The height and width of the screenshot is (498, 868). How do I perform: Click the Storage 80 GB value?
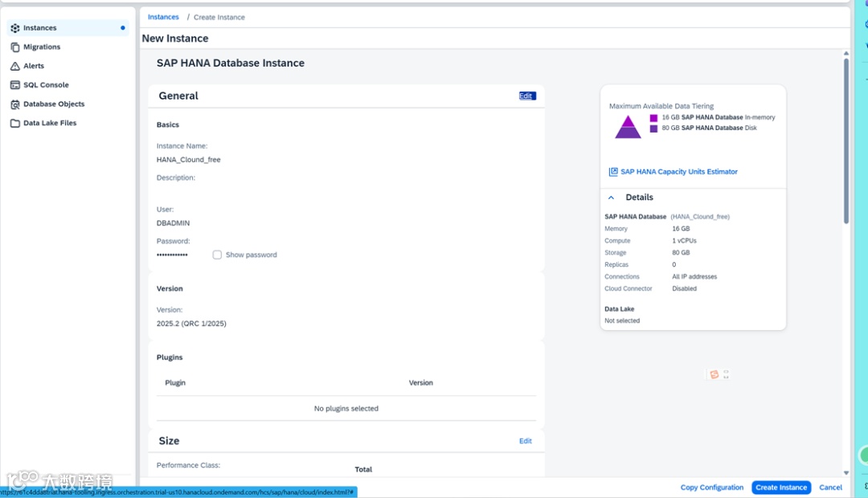coord(681,252)
